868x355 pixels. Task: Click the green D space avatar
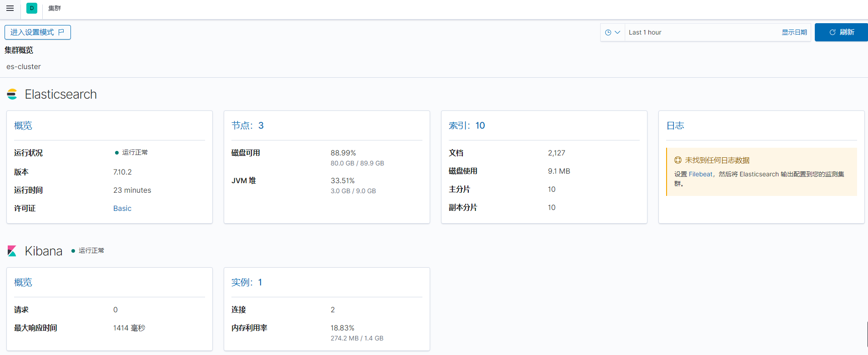(32, 8)
